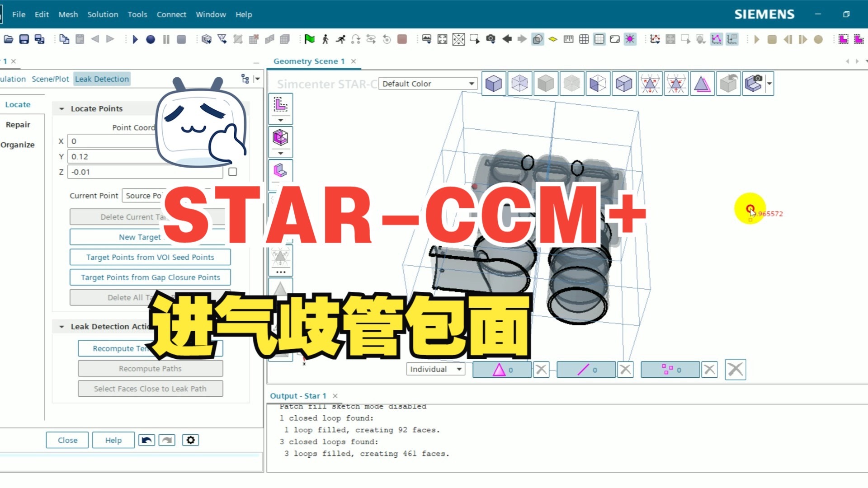Toggle the rounded rectangle outline button
The height and width of the screenshot is (488, 868).
(x=614, y=39)
